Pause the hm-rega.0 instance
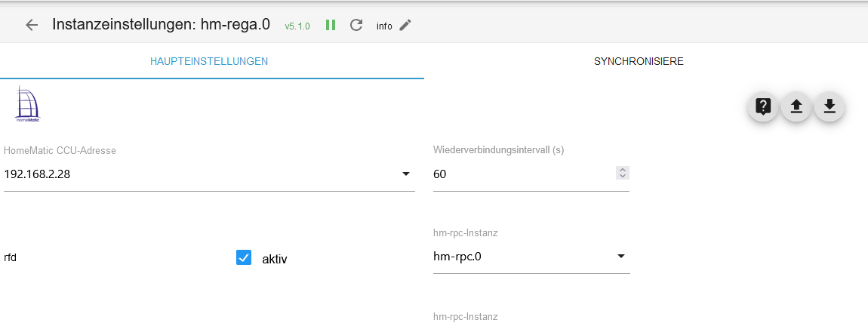Viewport: 868px width, 323px height. tap(331, 25)
